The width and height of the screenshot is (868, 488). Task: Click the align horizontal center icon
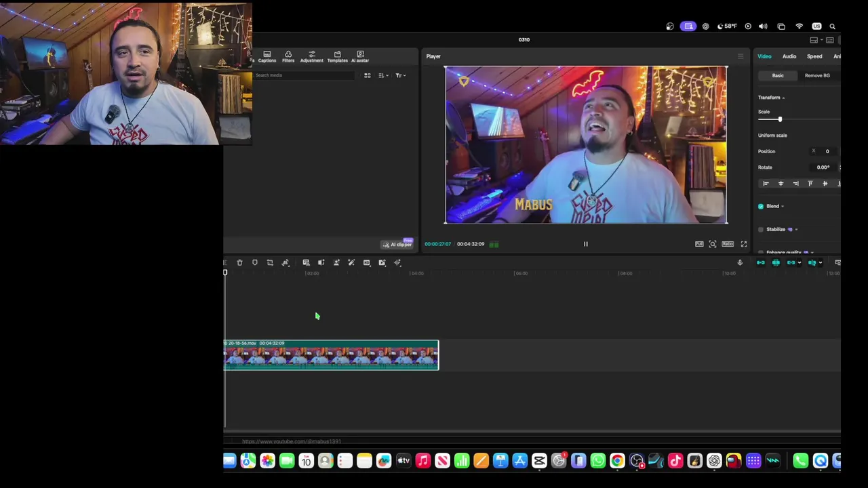781,184
